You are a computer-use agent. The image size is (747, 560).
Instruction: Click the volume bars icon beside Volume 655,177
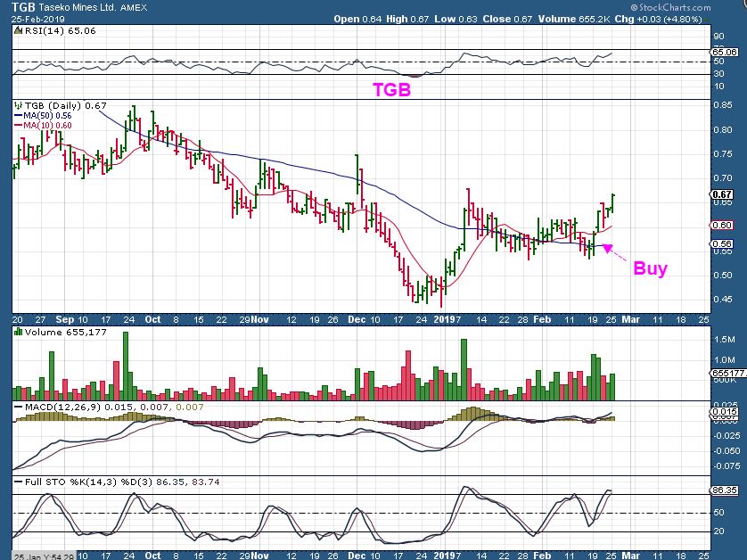(18, 332)
